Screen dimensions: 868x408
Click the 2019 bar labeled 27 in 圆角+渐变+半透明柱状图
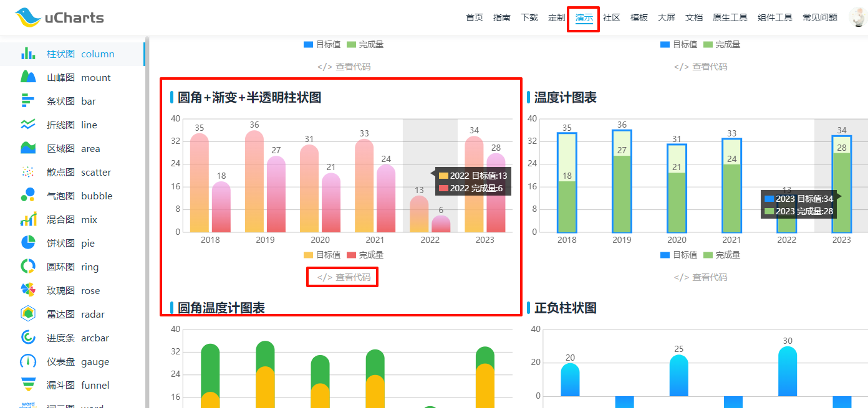pos(276,194)
